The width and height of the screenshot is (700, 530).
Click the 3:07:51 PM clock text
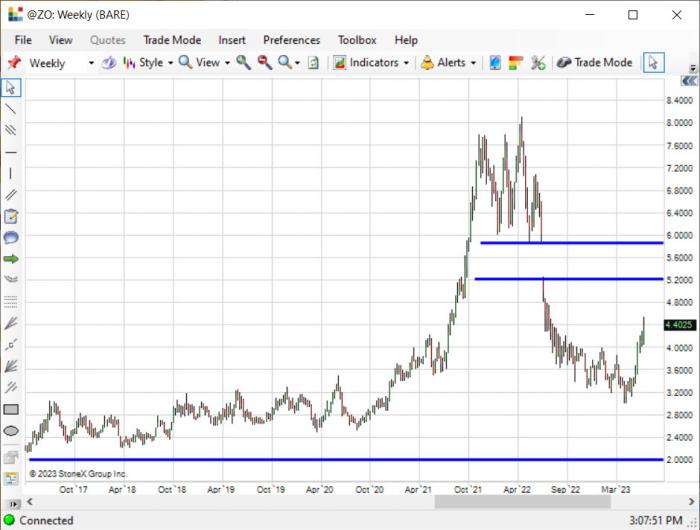coord(655,520)
